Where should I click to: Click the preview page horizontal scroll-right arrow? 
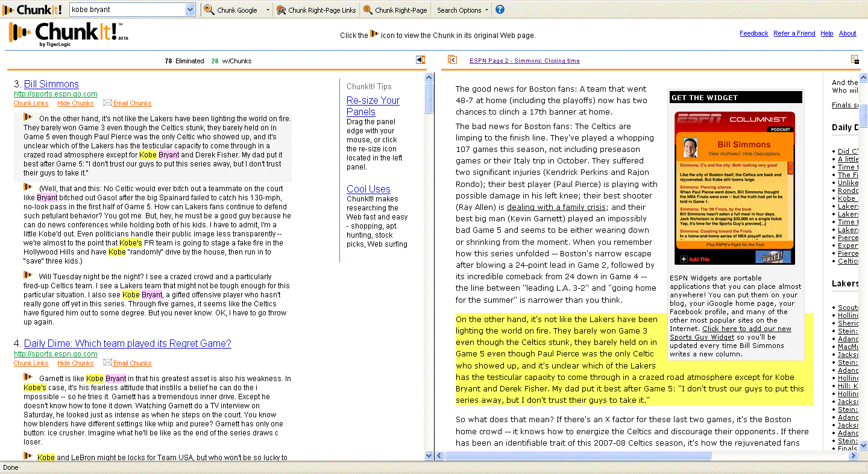[x=854, y=456]
